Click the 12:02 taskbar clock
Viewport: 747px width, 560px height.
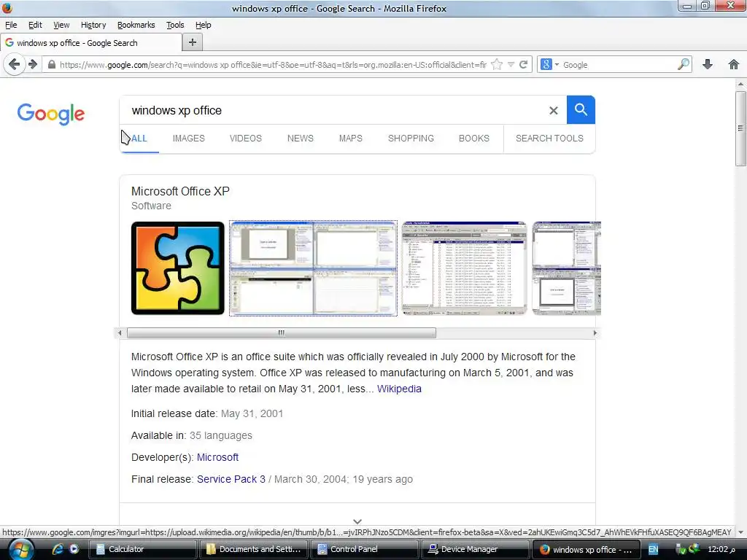point(721,549)
